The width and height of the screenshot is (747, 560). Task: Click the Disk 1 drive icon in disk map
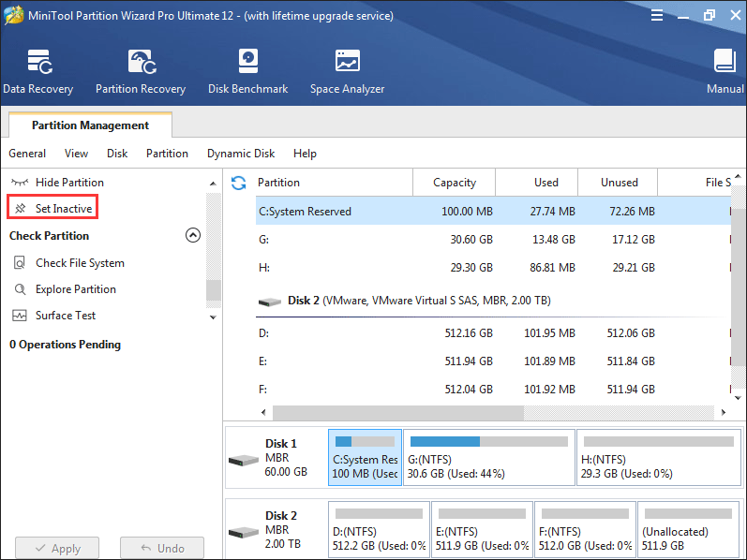click(244, 460)
